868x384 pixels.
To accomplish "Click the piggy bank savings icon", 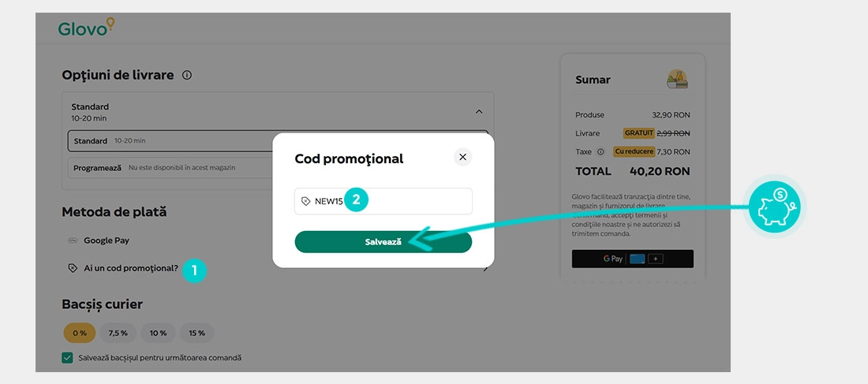I will click(x=774, y=207).
